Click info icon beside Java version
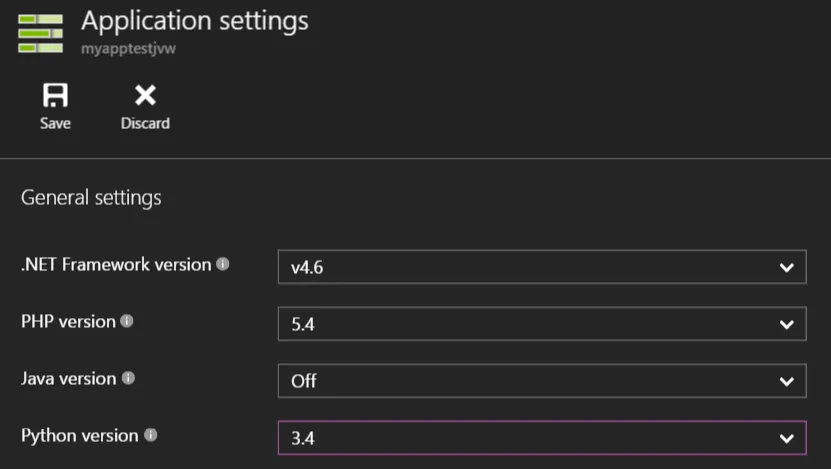Screen dimensions: 831x469 pyautogui.click(x=128, y=379)
